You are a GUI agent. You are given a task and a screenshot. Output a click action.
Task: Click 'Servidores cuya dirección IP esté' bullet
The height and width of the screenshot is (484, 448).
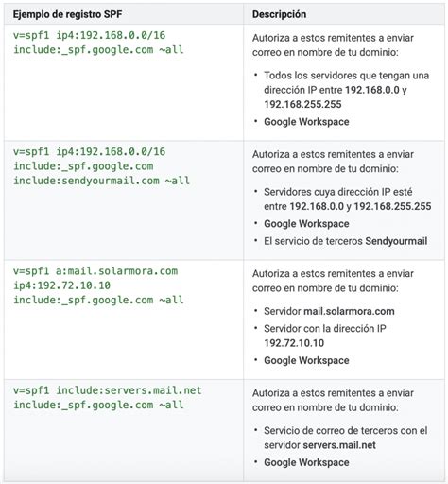pos(338,192)
